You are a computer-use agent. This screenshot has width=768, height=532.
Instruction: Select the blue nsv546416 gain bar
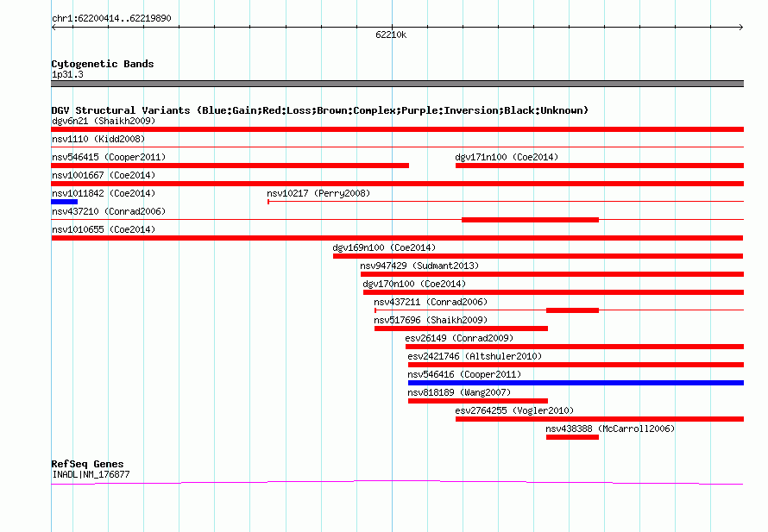tap(576, 383)
